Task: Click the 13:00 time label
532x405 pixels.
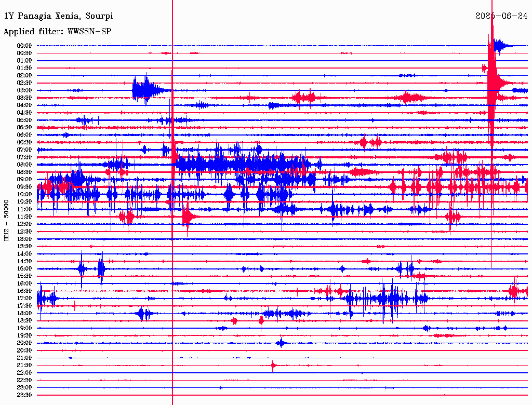Action: coord(24,239)
